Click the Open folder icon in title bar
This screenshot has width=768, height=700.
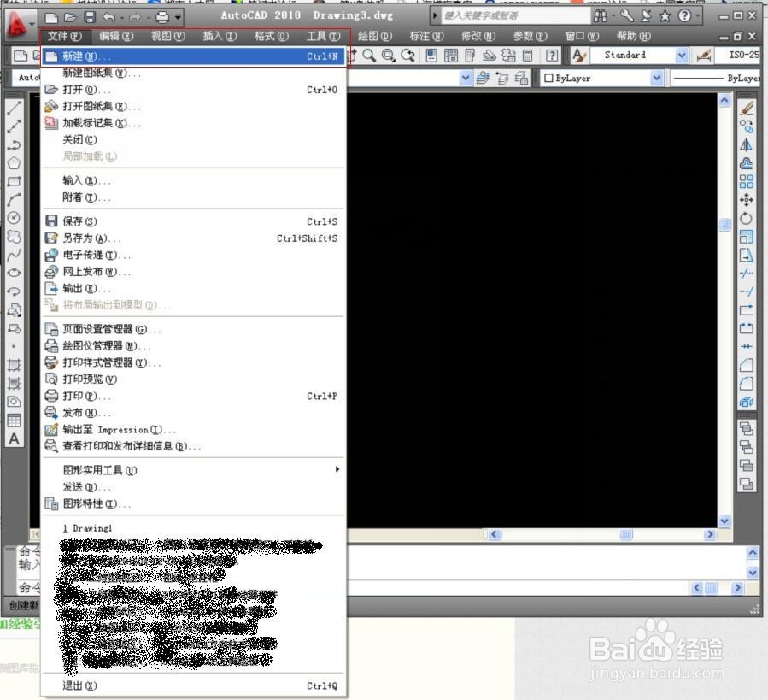71,18
